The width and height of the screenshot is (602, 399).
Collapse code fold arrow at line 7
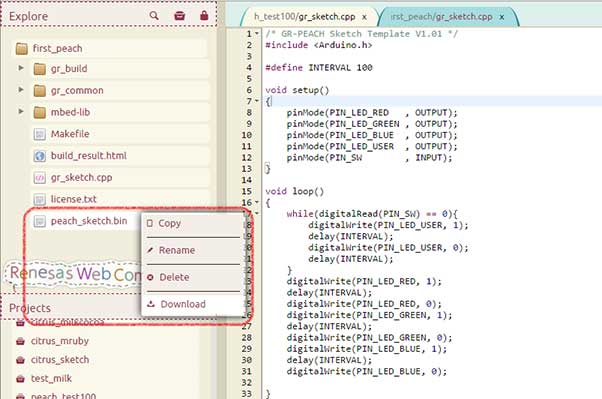tap(257, 101)
